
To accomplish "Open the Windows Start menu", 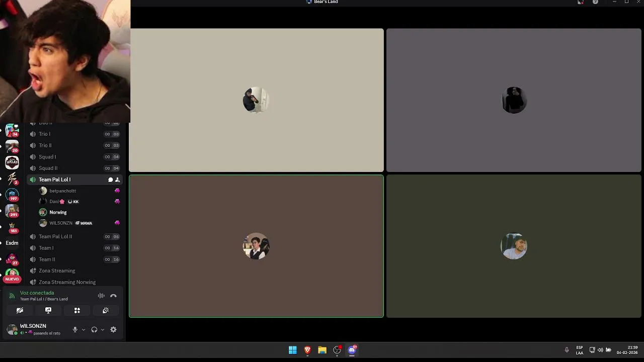I will pyautogui.click(x=292, y=350).
